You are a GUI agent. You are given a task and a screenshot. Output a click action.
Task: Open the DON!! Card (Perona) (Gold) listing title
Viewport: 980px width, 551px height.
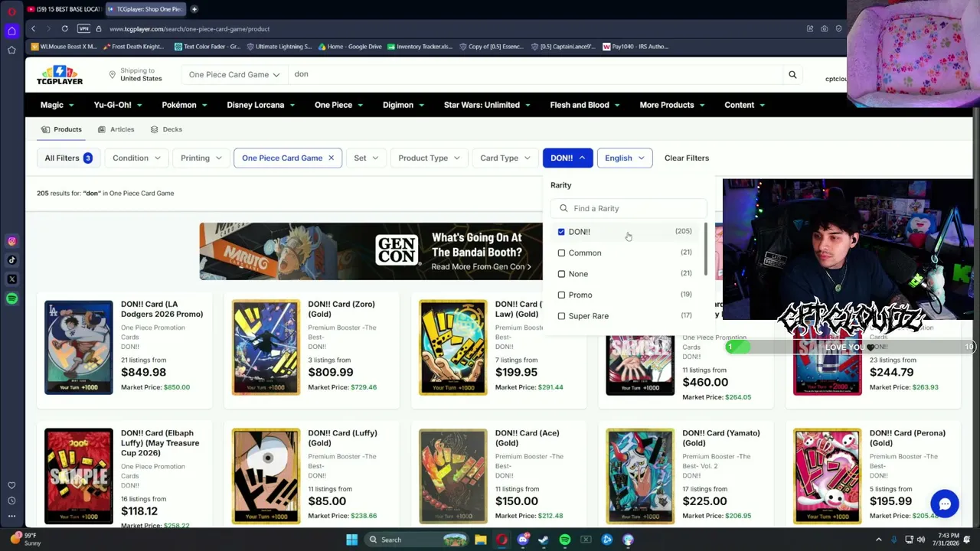pyautogui.click(x=907, y=438)
